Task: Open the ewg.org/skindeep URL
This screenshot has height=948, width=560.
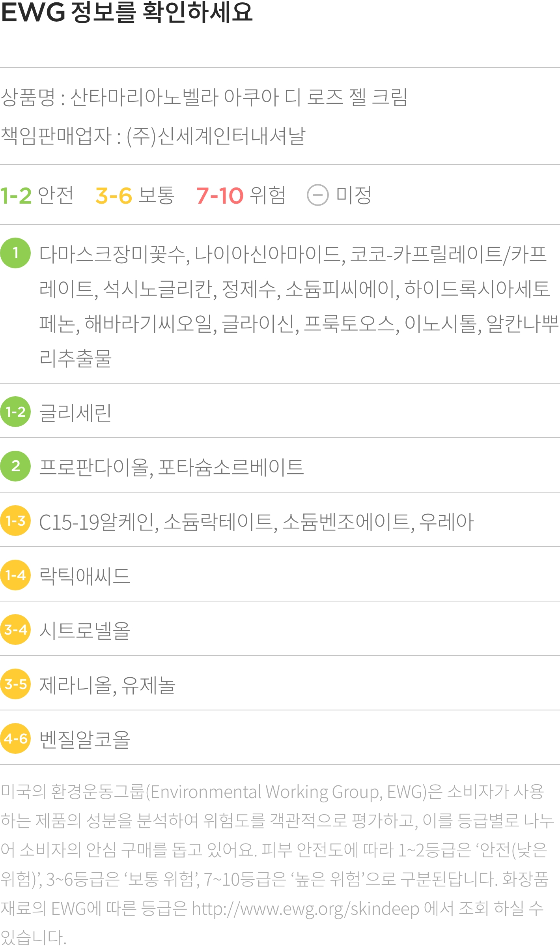Action: (x=305, y=909)
